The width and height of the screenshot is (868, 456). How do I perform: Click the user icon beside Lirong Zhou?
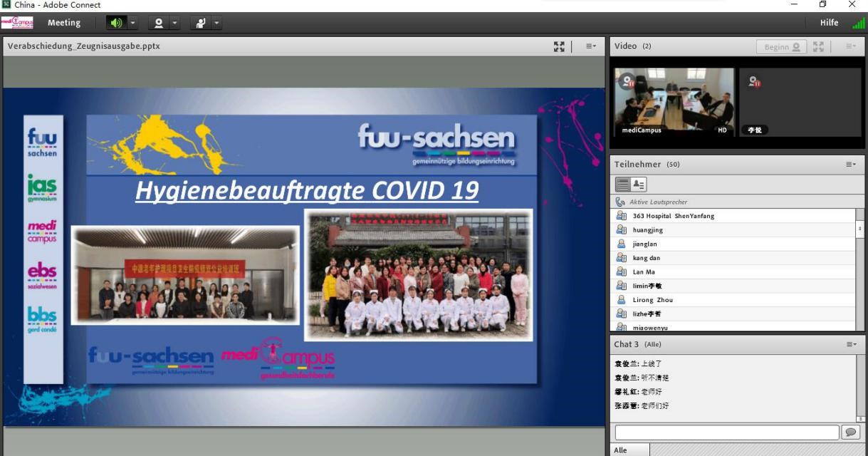click(621, 300)
